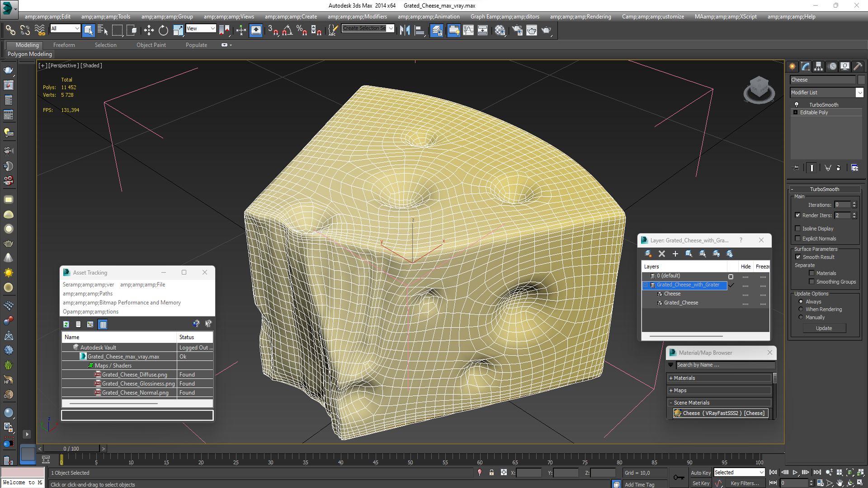Toggle the Angle Snap icon
Viewport: 868px width, 488px height.
click(x=288, y=30)
